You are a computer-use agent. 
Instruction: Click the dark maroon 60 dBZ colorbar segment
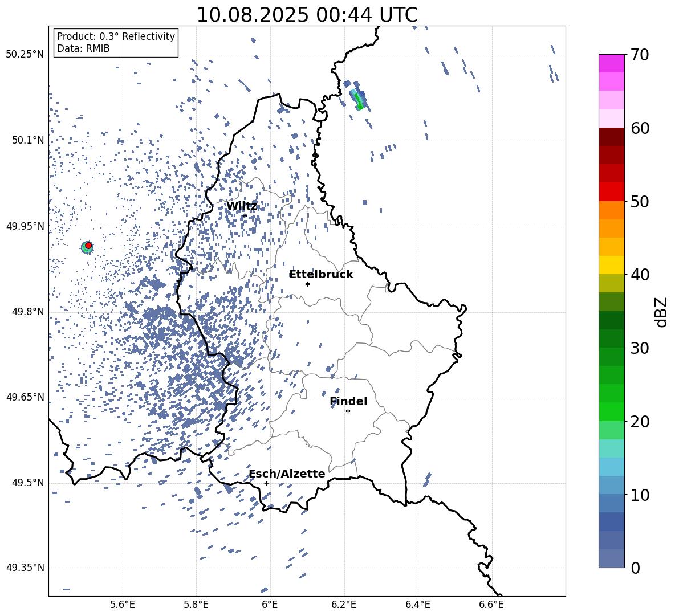coord(611,137)
